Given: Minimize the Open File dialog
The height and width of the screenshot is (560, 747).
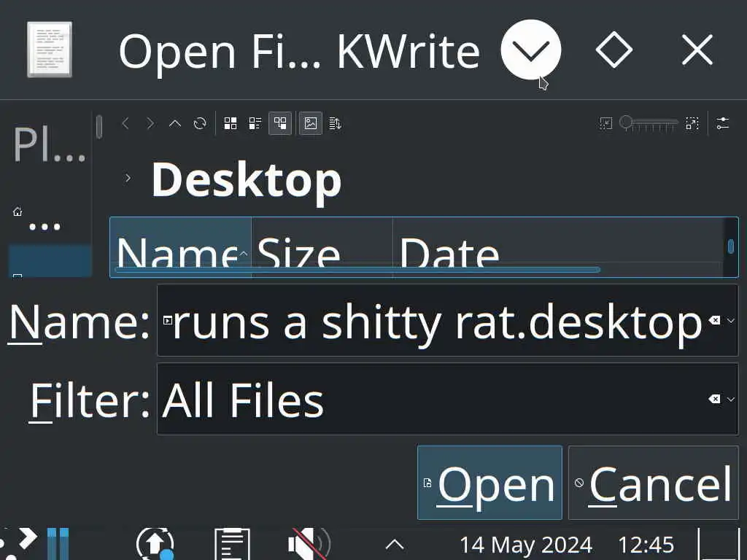Looking at the screenshot, I should coord(531,50).
